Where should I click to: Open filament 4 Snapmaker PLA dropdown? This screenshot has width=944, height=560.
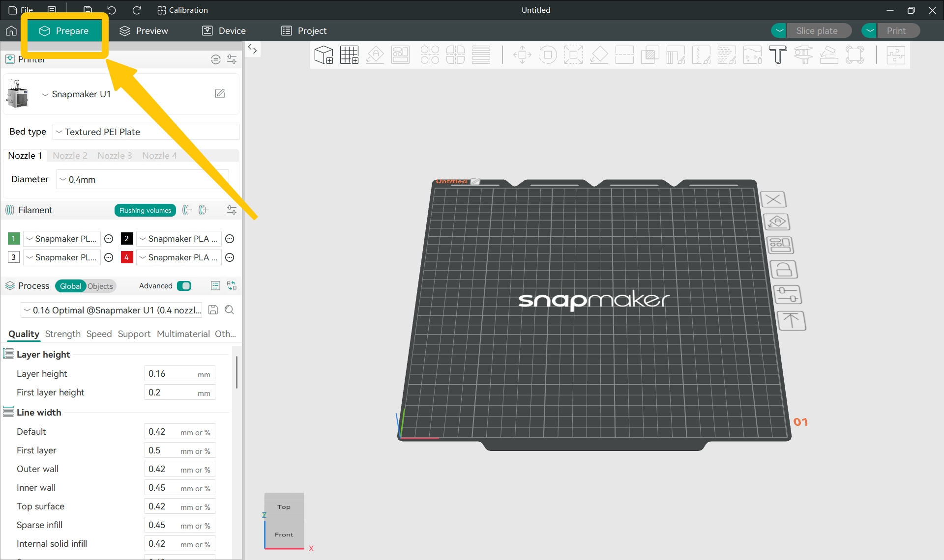179,257
